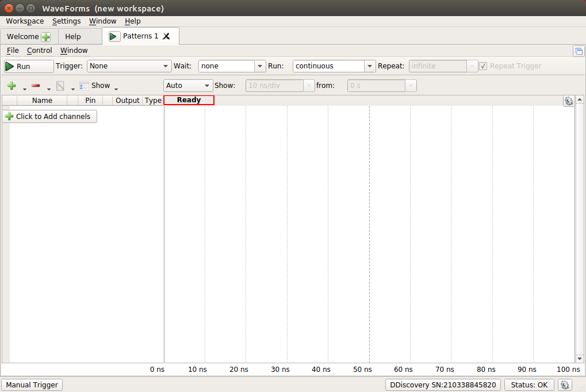Open the gear options above the waveform plot
This screenshot has height=392, width=586.
pyautogui.click(x=568, y=101)
